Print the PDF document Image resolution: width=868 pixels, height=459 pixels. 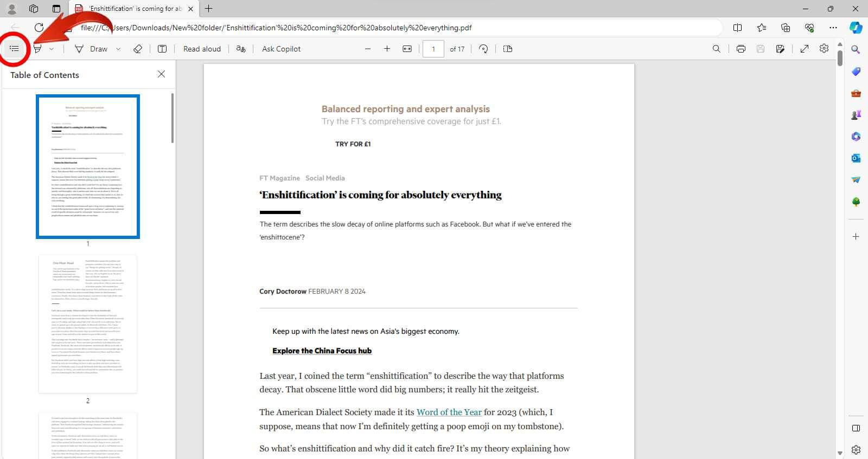pos(741,49)
